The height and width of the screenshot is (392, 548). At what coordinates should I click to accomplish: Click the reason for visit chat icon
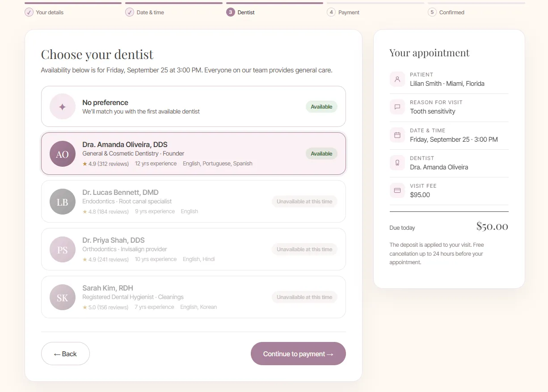click(397, 107)
